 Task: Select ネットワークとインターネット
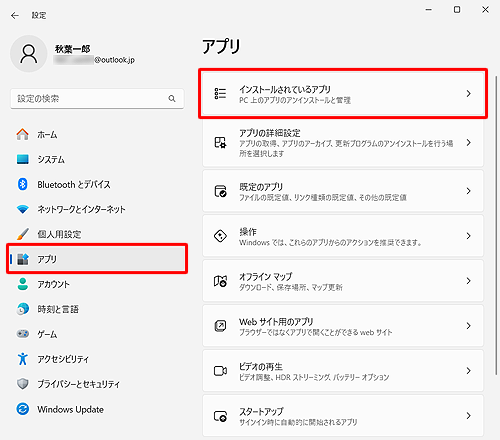pyautogui.click(x=97, y=209)
